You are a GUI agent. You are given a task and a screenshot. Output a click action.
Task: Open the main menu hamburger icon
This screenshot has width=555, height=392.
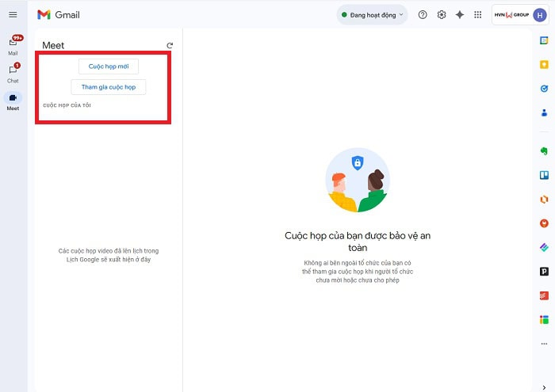[x=13, y=14]
